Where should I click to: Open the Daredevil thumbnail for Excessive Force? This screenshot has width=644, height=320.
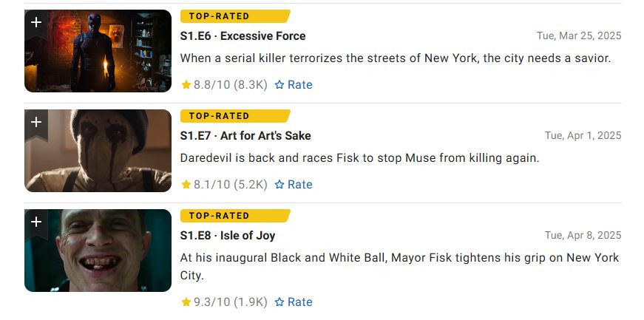click(x=98, y=51)
